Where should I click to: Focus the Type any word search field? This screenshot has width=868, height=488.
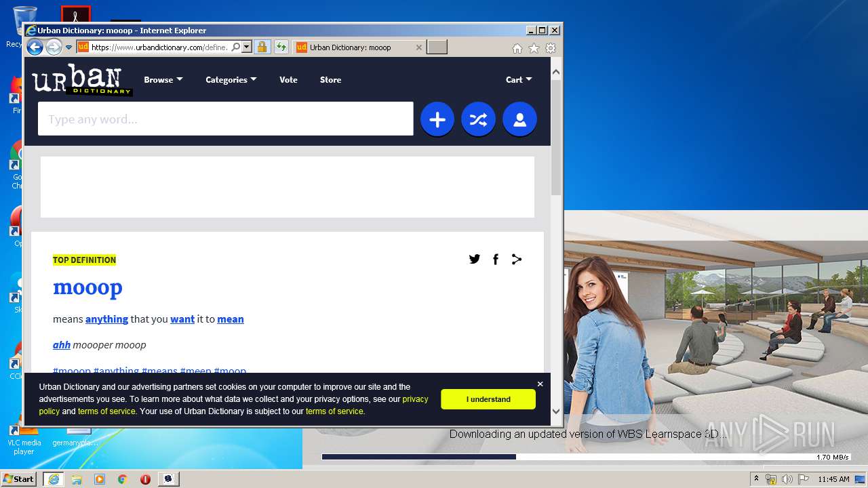[226, 119]
